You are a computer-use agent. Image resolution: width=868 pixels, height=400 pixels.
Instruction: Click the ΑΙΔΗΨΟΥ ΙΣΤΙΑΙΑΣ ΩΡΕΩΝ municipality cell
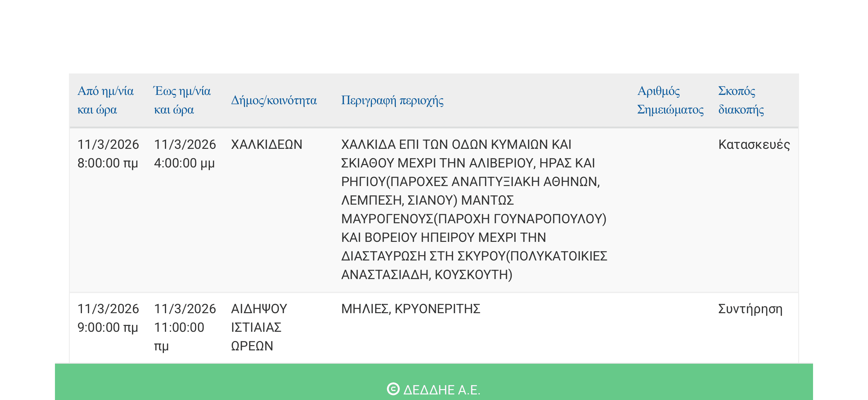tap(259, 327)
